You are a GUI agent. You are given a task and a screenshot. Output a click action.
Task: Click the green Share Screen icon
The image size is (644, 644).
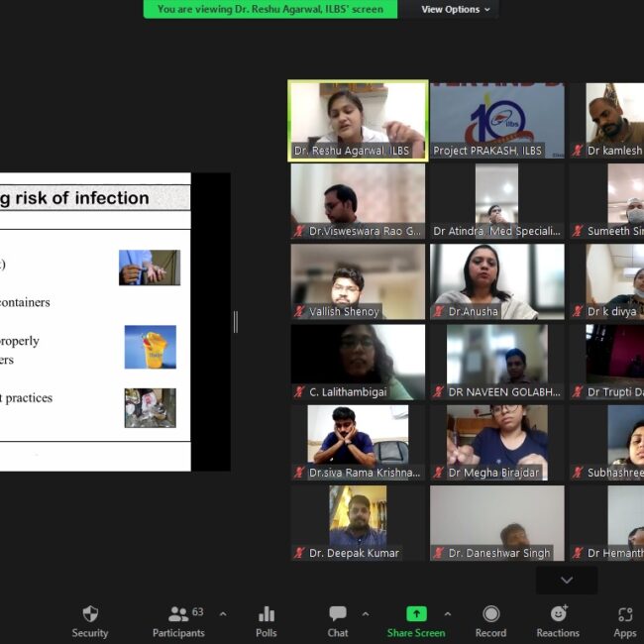click(416, 614)
